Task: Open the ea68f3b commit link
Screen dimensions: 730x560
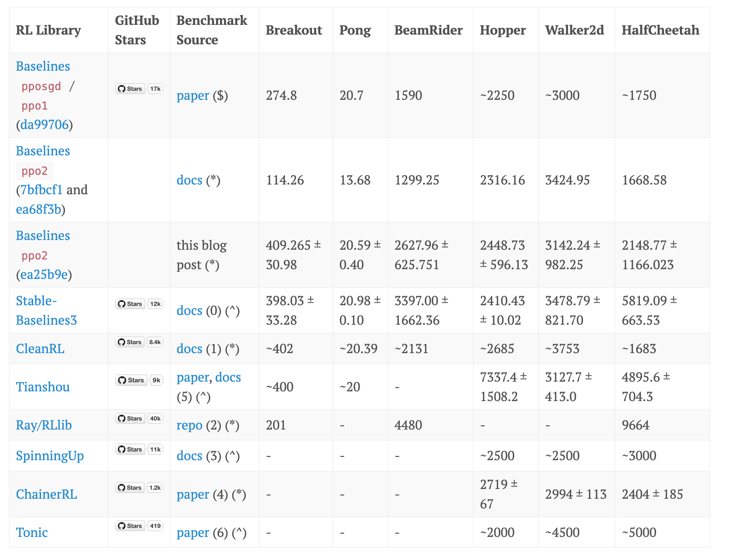Action: (39, 209)
